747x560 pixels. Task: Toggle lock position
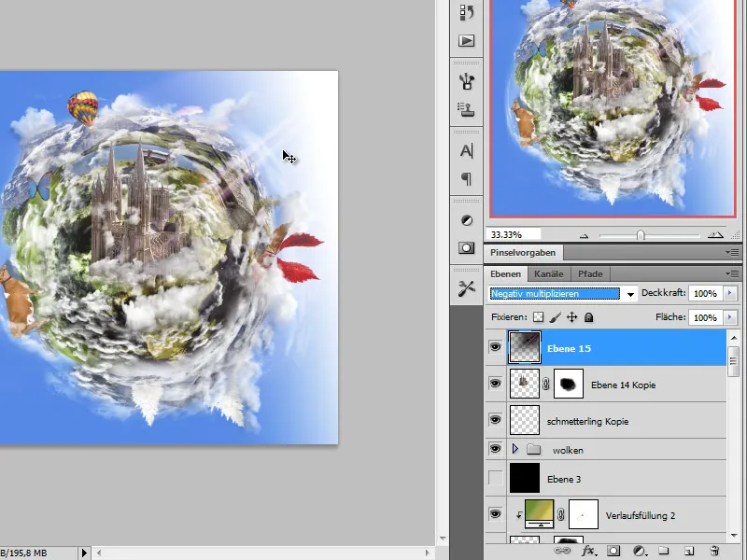[571, 317]
